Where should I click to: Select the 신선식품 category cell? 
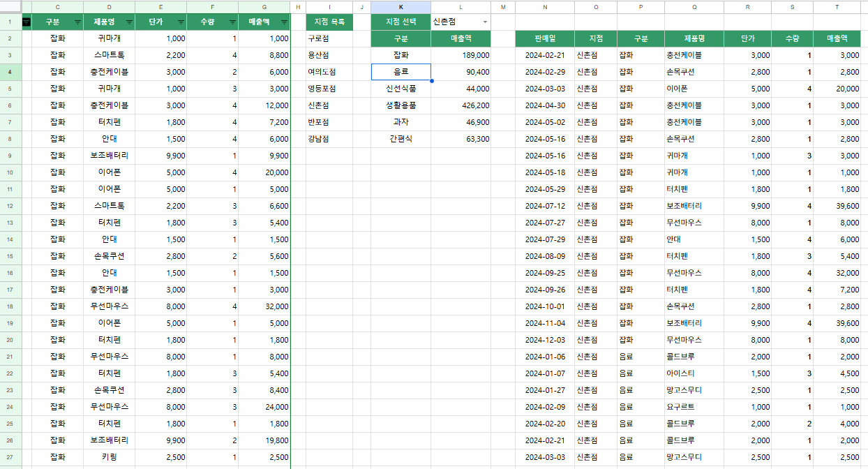pyautogui.click(x=401, y=89)
